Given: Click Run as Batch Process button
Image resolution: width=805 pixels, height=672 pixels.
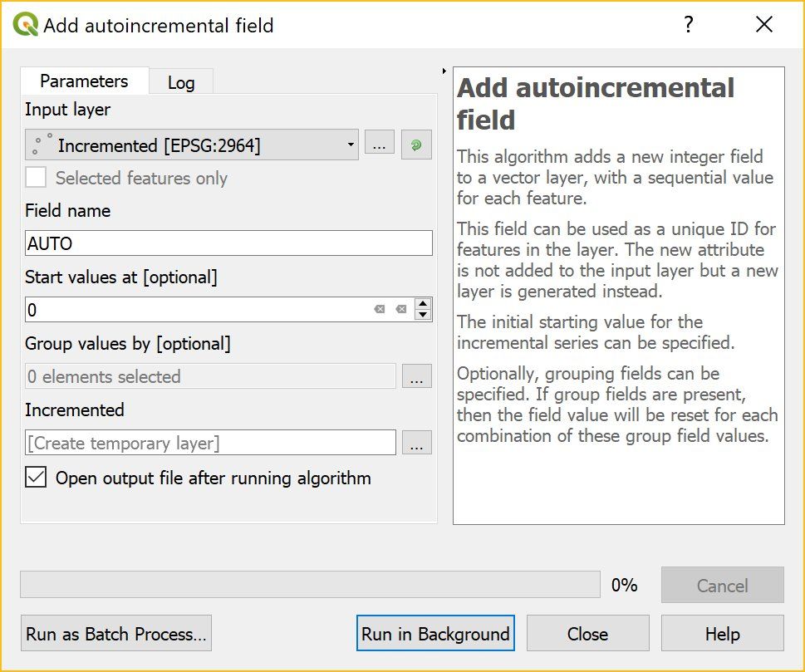Looking at the screenshot, I should pos(116,633).
